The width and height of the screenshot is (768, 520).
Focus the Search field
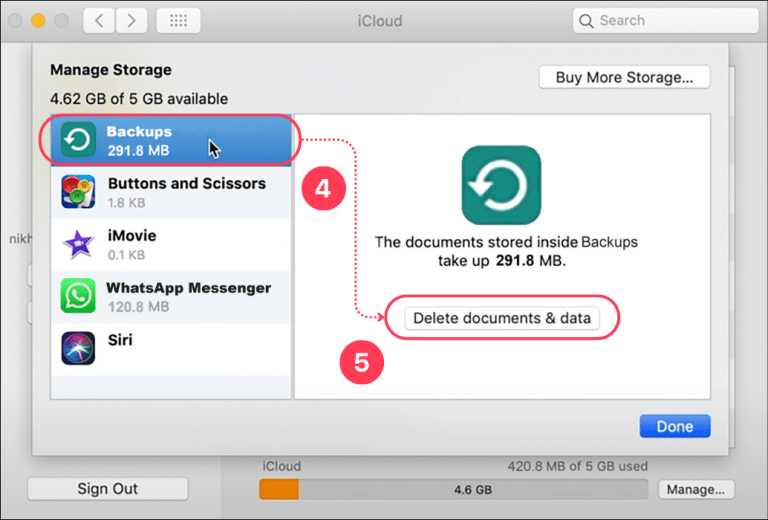tap(665, 21)
